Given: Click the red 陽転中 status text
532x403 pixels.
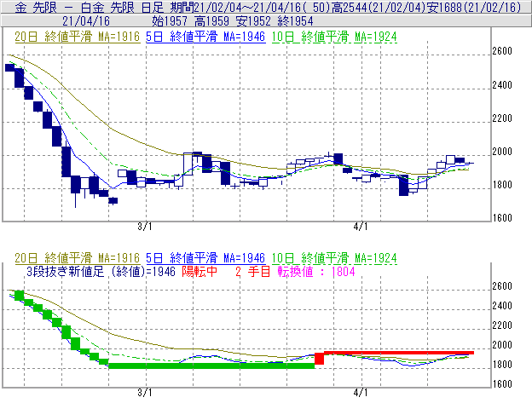Looking at the screenshot, I should (x=199, y=272).
